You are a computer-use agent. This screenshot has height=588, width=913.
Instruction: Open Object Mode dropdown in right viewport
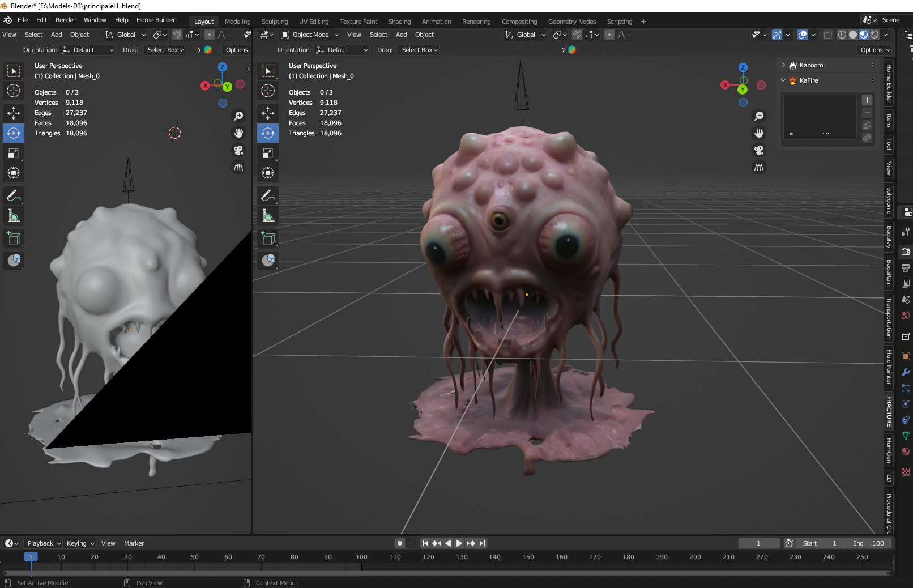click(x=310, y=35)
